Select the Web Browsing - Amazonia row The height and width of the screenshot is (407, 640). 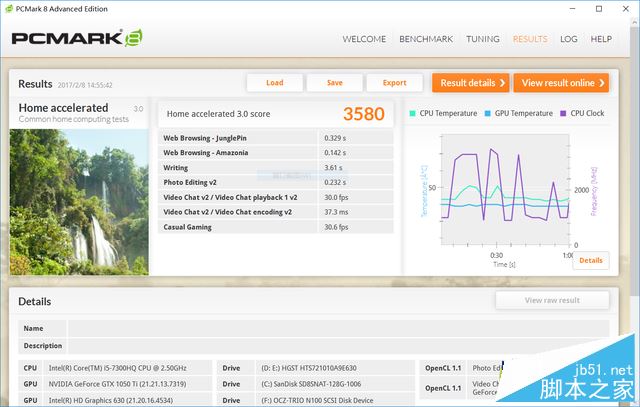point(276,153)
